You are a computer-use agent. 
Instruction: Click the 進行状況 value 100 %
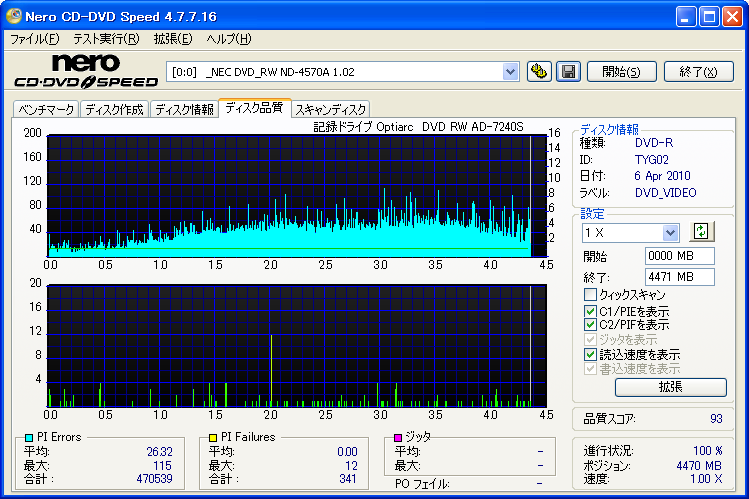click(x=707, y=451)
